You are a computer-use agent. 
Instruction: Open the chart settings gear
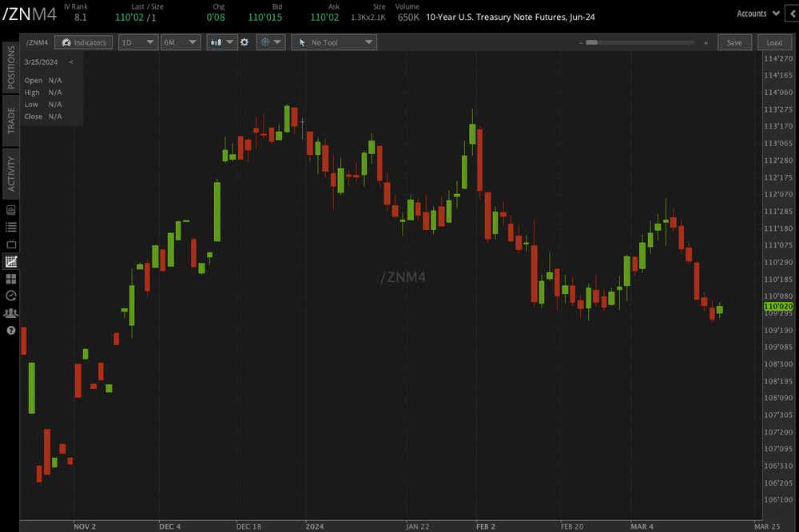[244, 42]
